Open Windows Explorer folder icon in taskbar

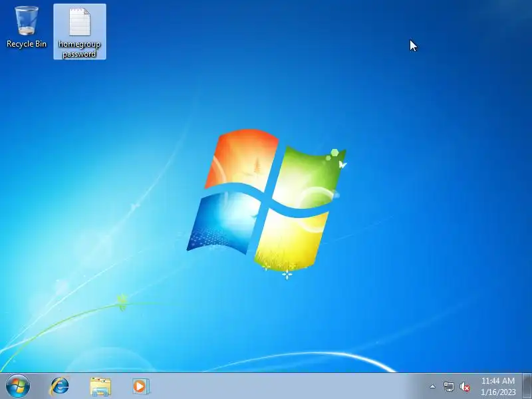coord(100,386)
